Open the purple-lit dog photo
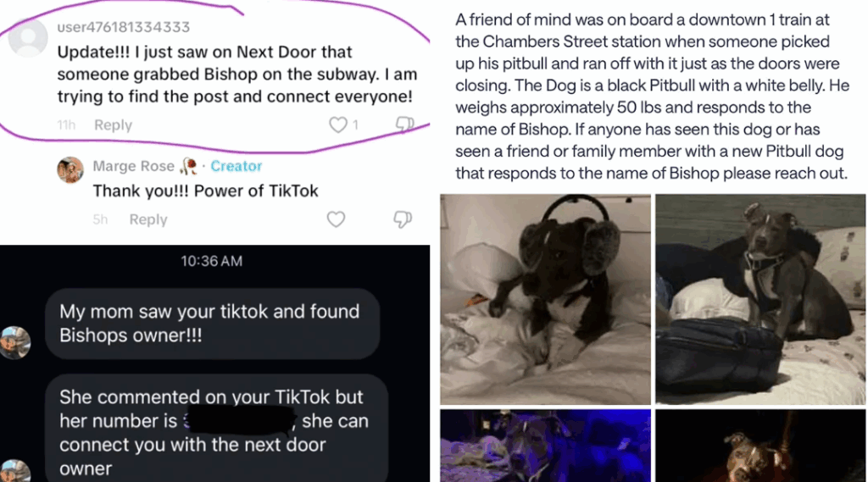 tap(545, 446)
